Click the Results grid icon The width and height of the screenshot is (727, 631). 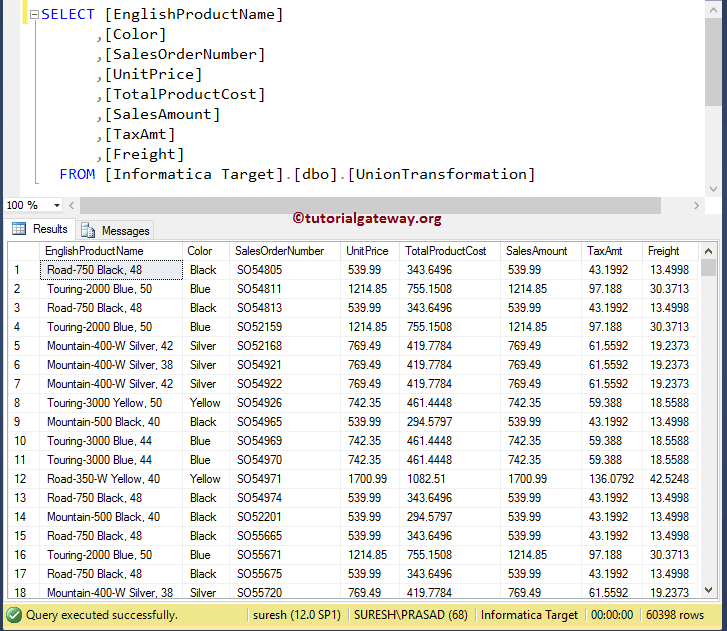click(18, 229)
